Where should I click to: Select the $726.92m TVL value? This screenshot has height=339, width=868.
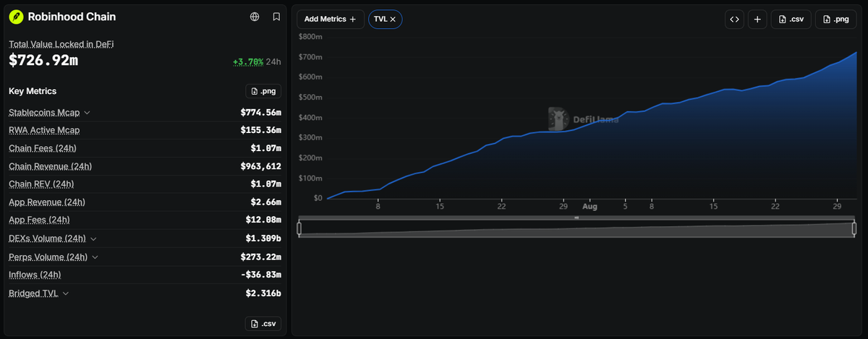[43, 61]
